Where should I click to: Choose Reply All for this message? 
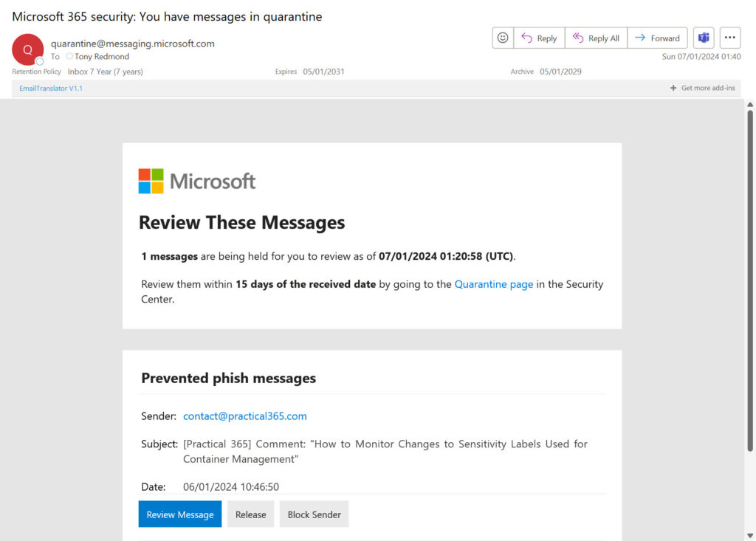[596, 38]
